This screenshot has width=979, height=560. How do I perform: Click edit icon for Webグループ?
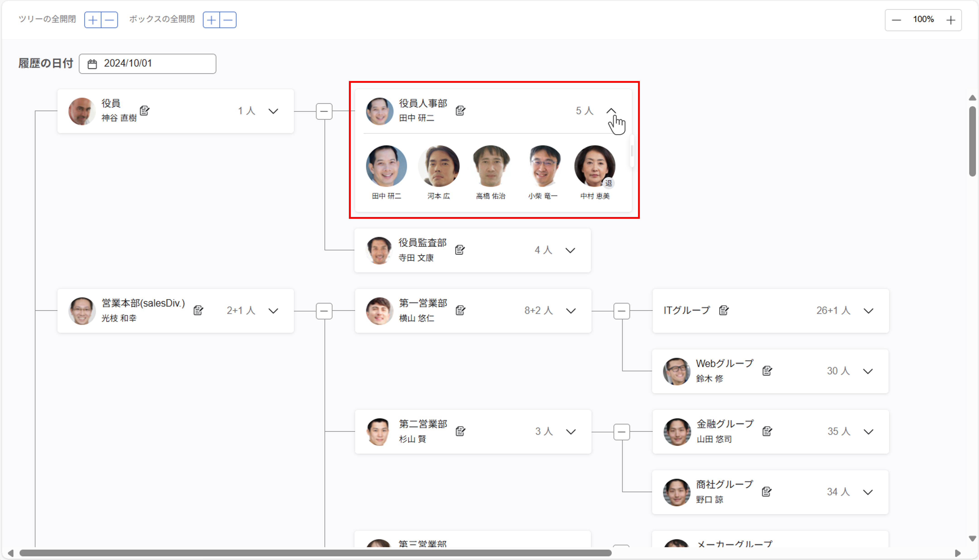point(767,371)
